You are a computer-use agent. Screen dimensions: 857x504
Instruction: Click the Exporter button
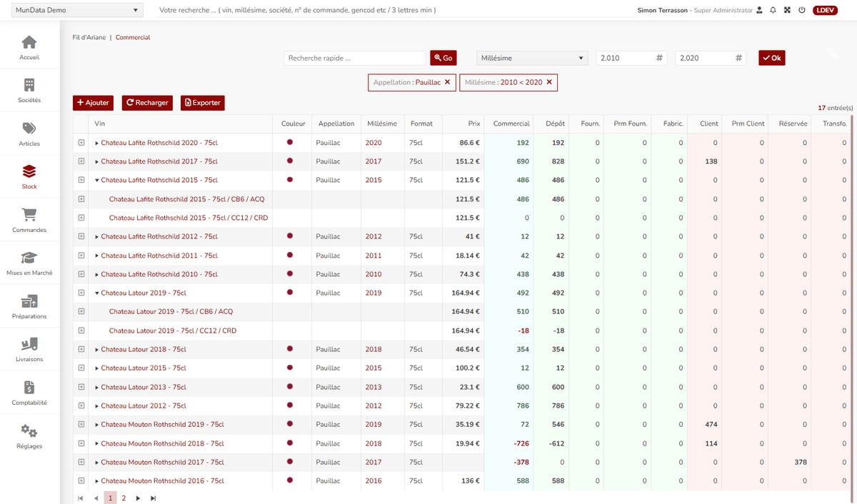[x=202, y=103]
